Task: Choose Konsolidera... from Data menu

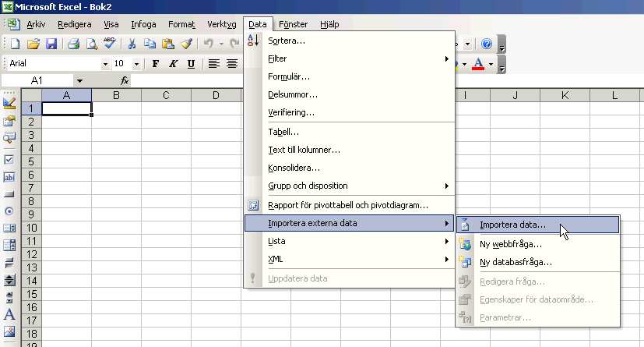Action: [349, 168]
